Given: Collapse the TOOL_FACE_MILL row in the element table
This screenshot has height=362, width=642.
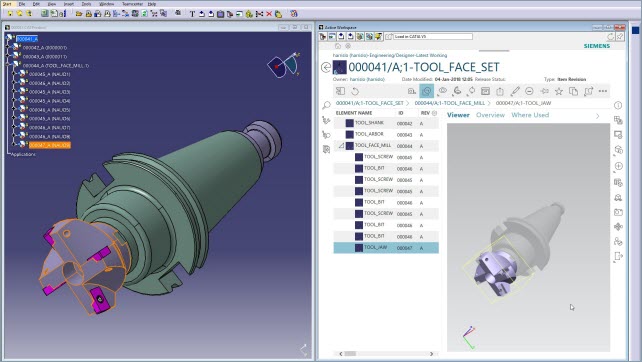Looking at the screenshot, I should coord(341,145).
